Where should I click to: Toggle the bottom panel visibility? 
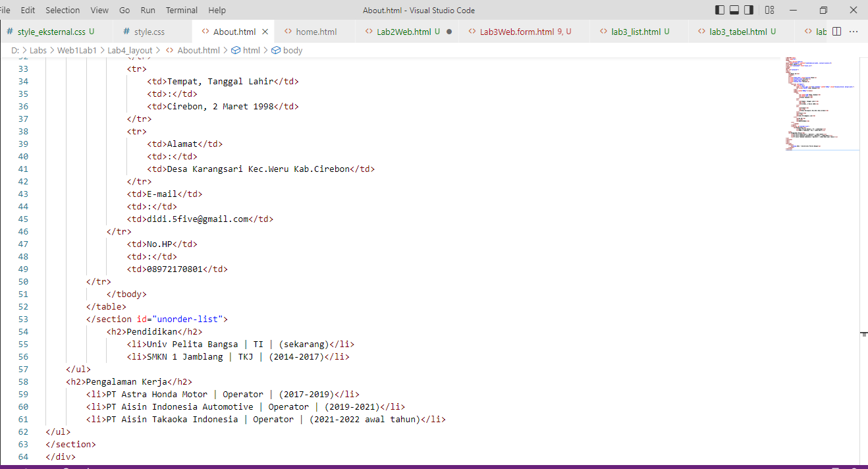(x=734, y=10)
